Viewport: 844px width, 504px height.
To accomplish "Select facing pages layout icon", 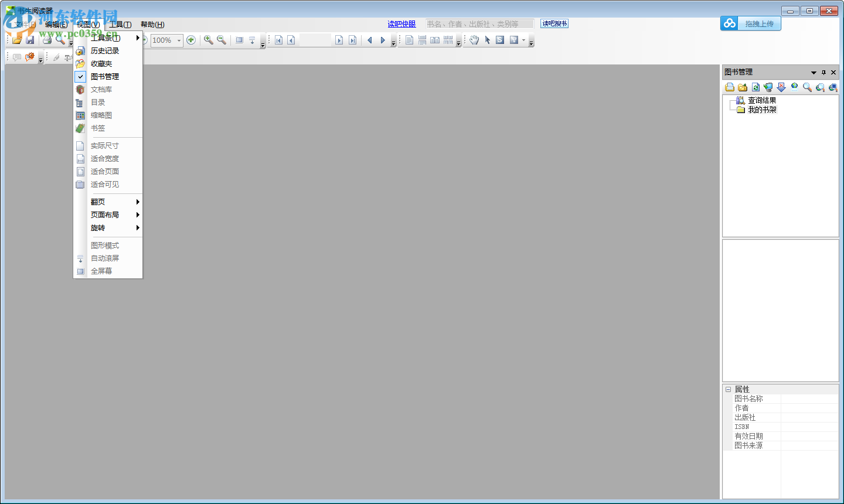I will [435, 40].
